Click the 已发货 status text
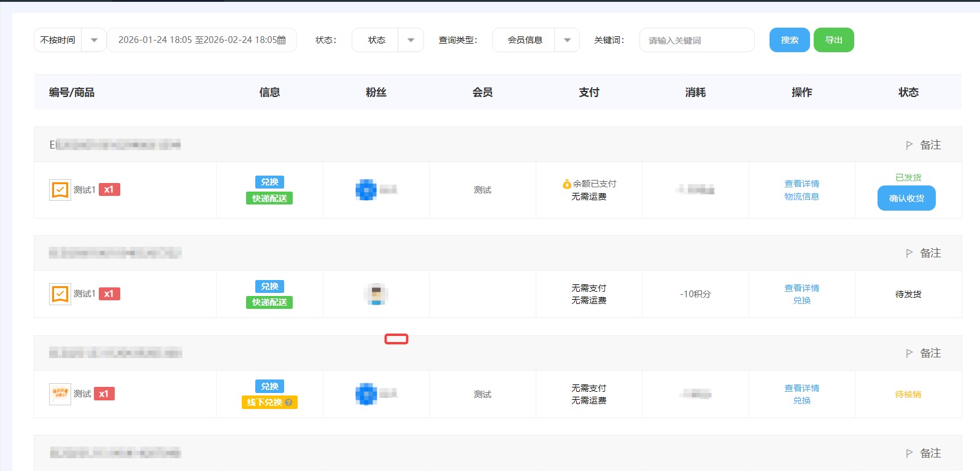The image size is (980, 471). pos(908,177)
